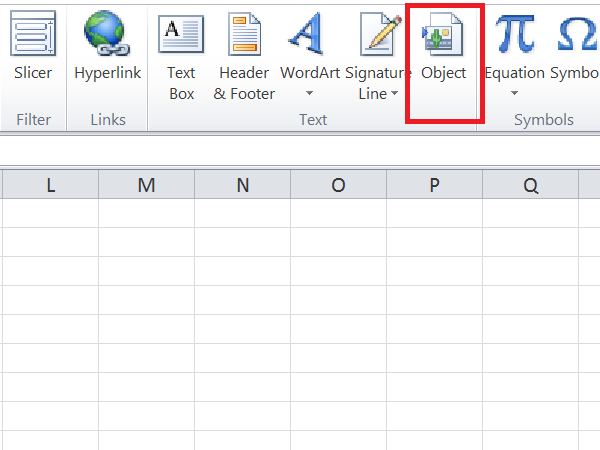Click the first cell under column P

coord(434,214)
